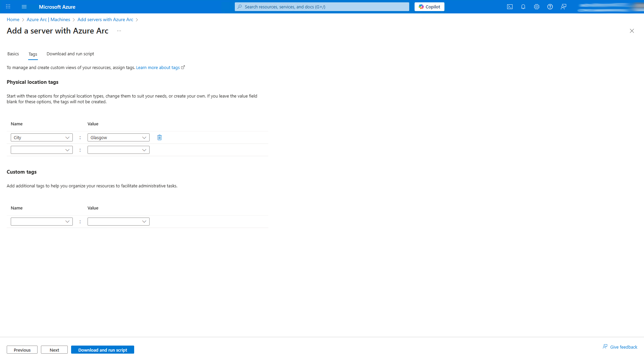
Task: Open the Download and run script tab
Action: [x=70, y=54]
